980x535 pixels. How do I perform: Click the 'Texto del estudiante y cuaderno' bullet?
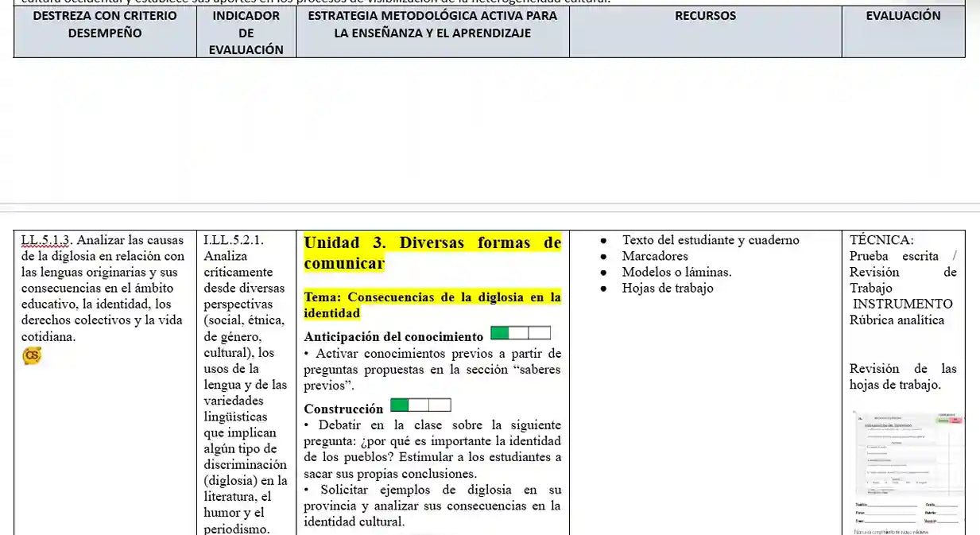click(710, 240)
